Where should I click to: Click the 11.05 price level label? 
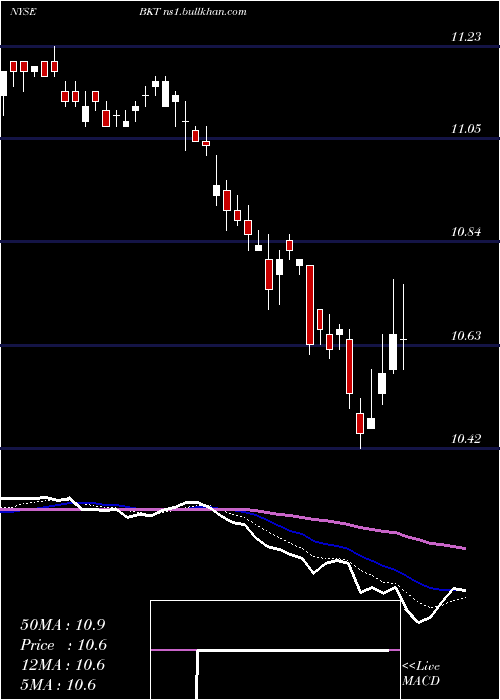click(466, 129)
